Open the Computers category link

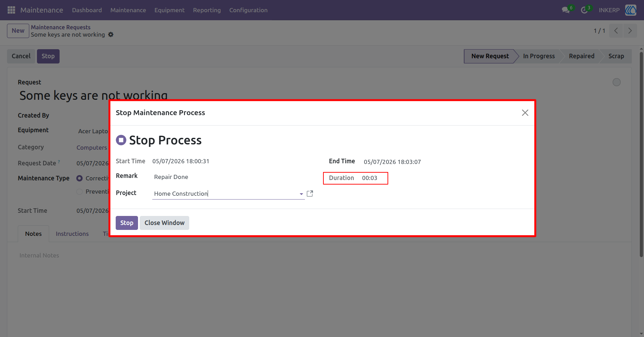[92, 148]
